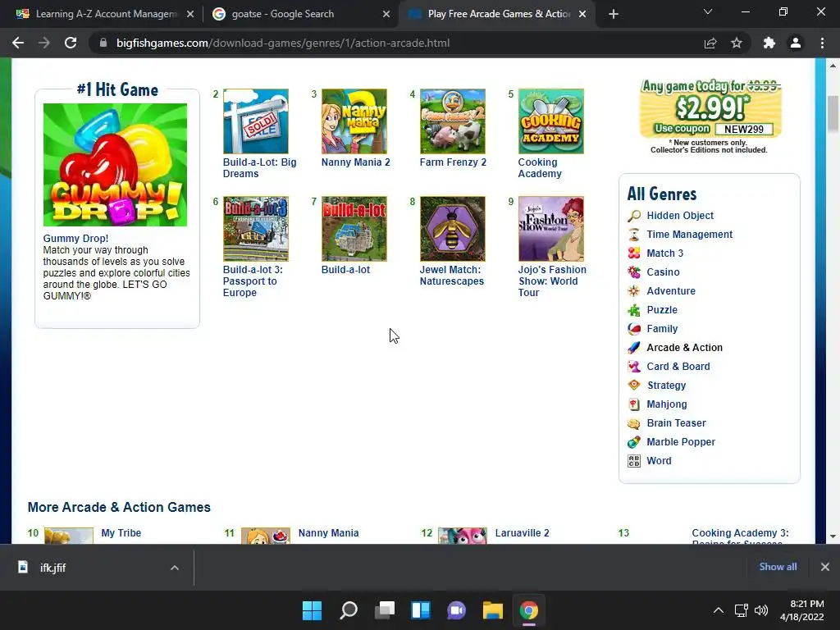The width and height of the screenshot is (840, 630).
Task: Open the Build-a-Lot: Big Dreams link
Action: [x=259, y=167]
